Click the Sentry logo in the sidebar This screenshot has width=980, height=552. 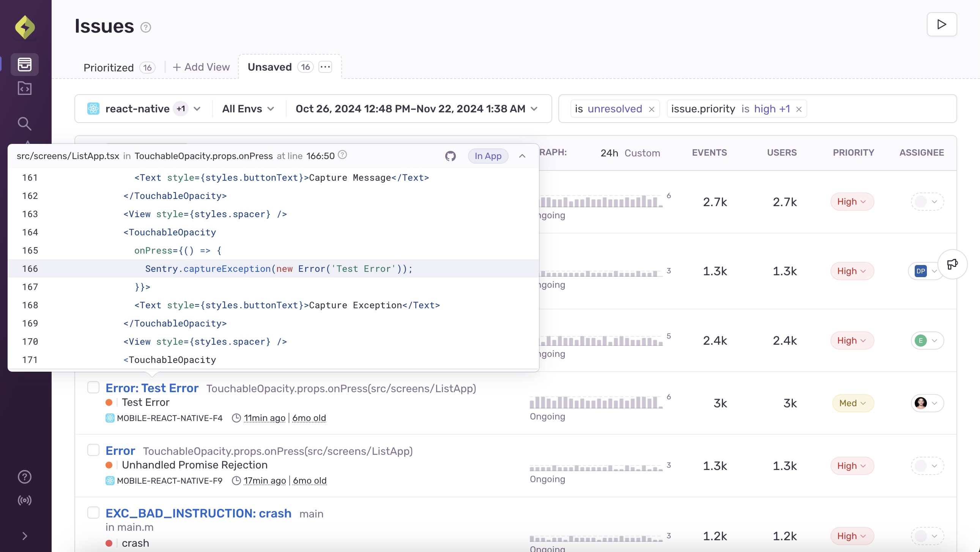pyautogui.click(x=25, y=27)
